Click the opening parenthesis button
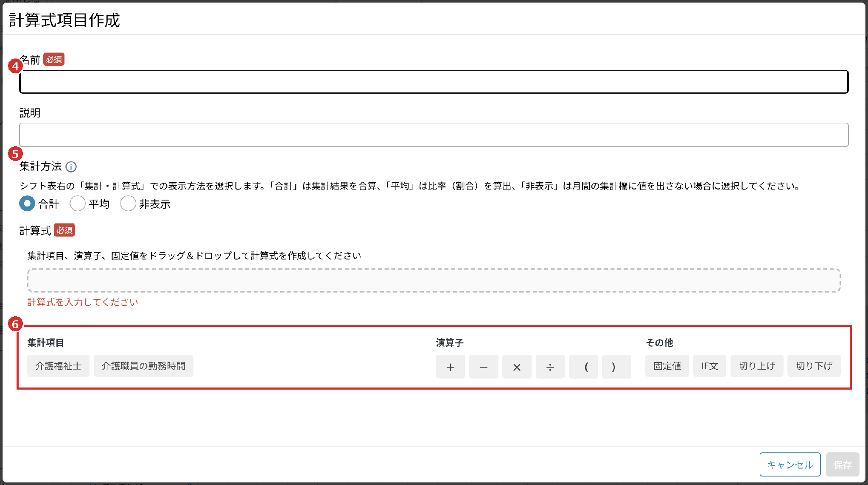This screenshot has height=485, width=868. [x=583, y=367]
